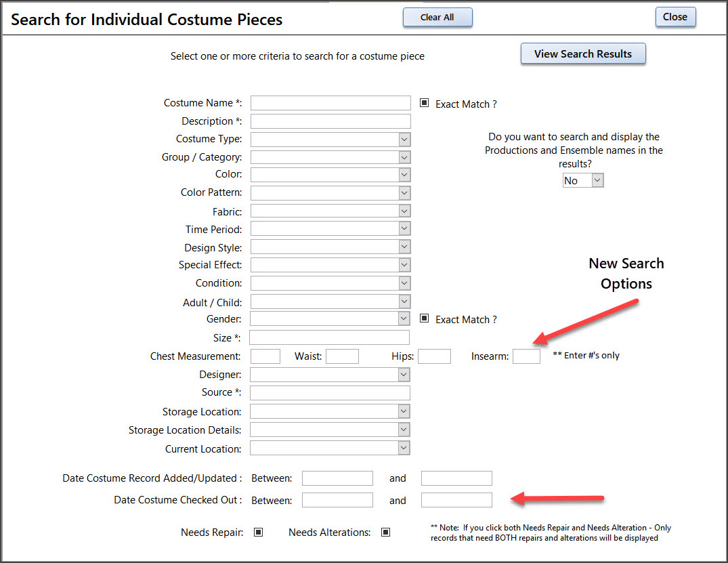Select the Condition dropdown arrow
Image resolution: width=728 pixels, height=563 pixels.
pyautogui.click(x=404, y=283)
